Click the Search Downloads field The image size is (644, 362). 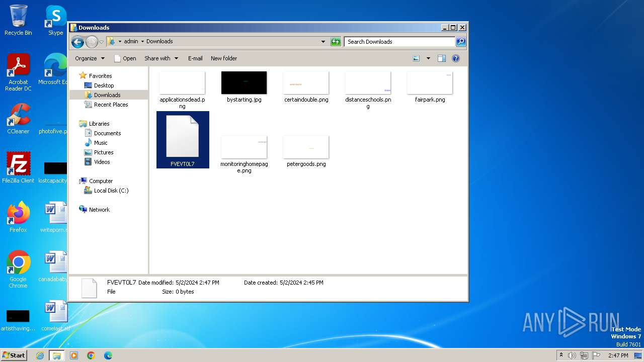click(400, 42)
